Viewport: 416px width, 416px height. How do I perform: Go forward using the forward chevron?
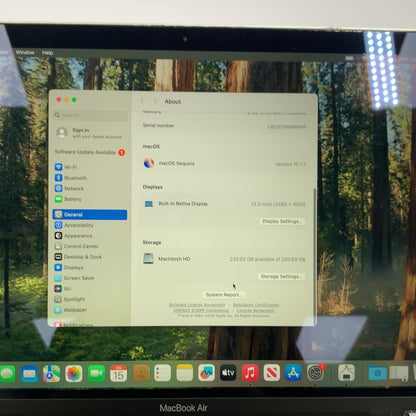155,101
